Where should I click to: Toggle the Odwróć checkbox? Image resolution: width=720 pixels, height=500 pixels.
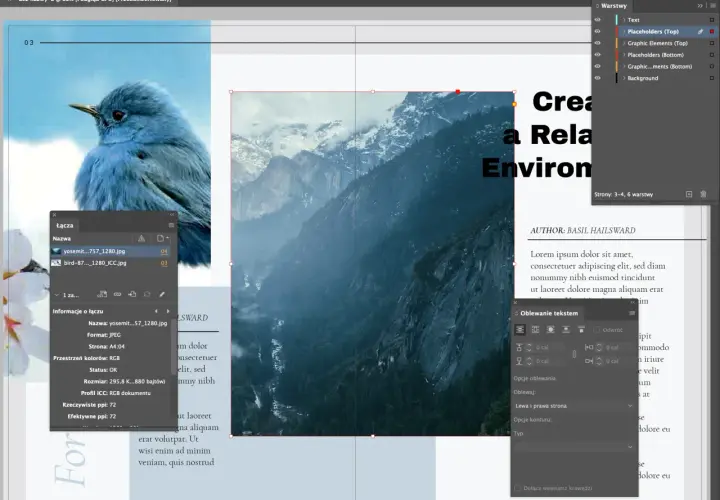click(597, 330)
